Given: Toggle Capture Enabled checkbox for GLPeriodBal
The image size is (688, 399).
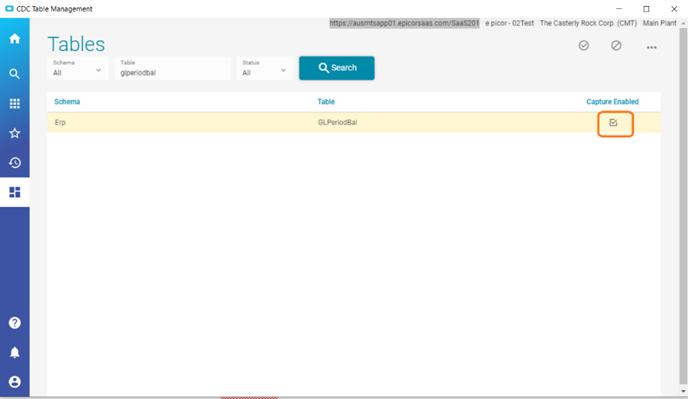Looking at the screenshot, I should 613,122.
